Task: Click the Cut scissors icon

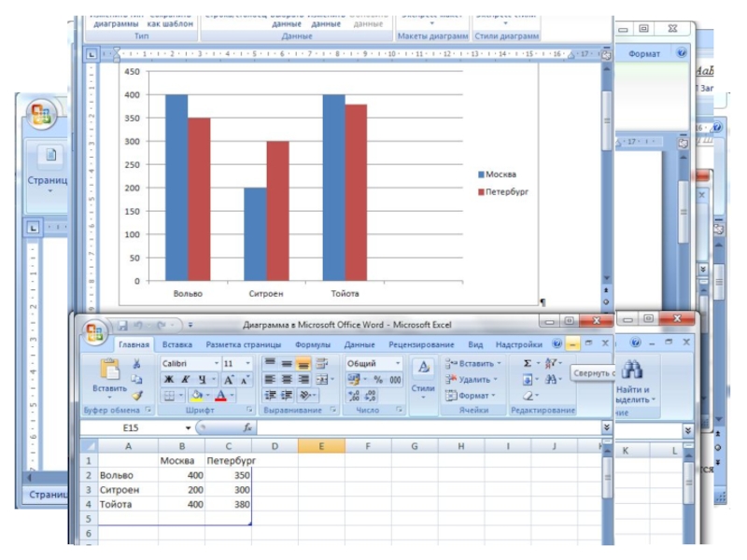Action: pyautogui.click(x=136, y=364)
